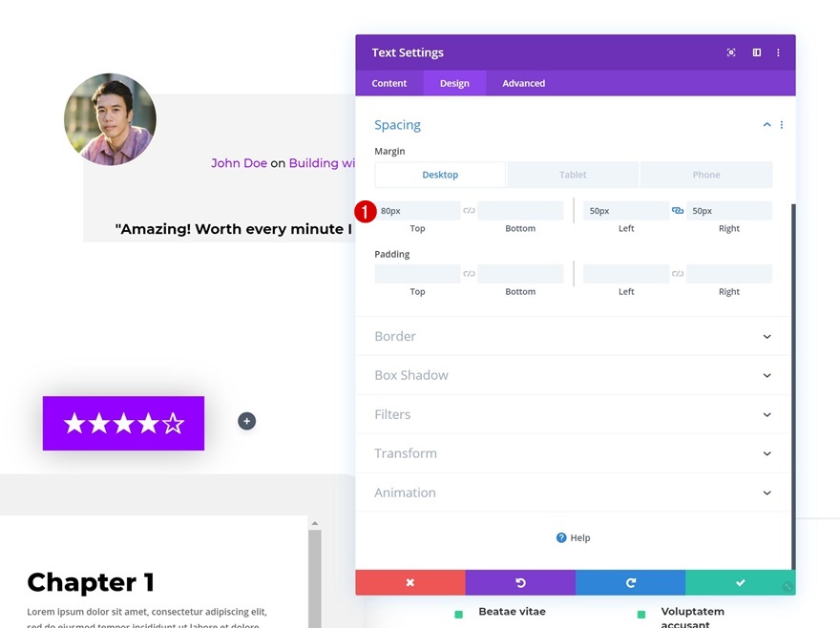
Task: Switch margin to Phone view
Action: tap(706, 175)
